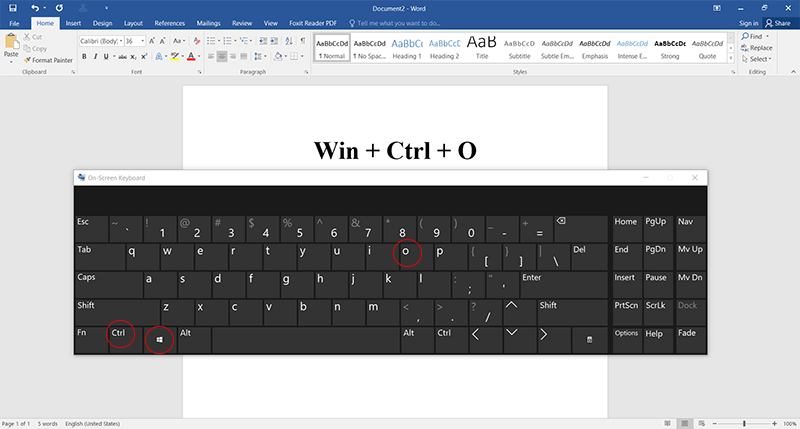Viewport: 800px width, 429px height.
Task: Click the Left arrow key on keyboard
Action: [485, 340]
